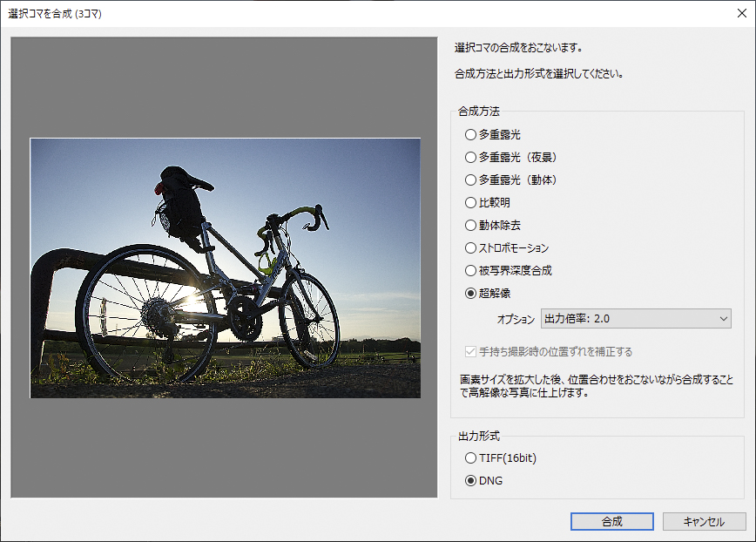This screenshot has width=756, height=542.
Task: Toggle 手持ち撮影時の位置ずれを補正する checkbox
Action: coord(548,351)
